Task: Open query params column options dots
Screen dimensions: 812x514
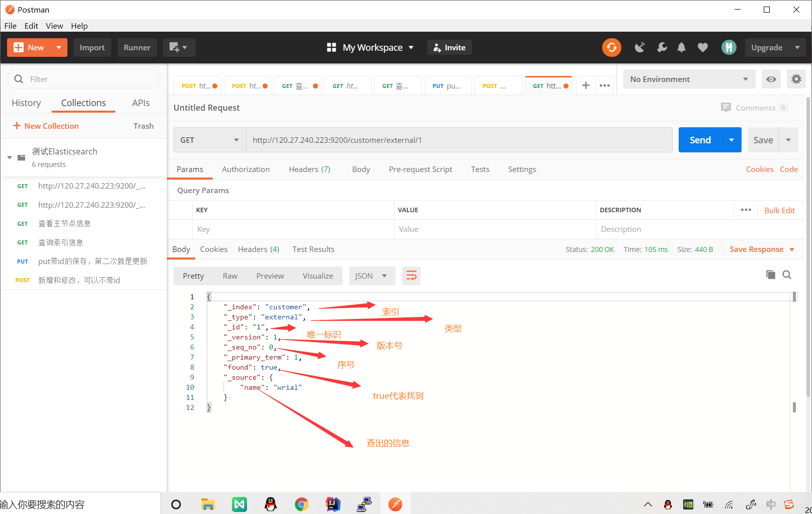Action: click(x=746, y=210)
